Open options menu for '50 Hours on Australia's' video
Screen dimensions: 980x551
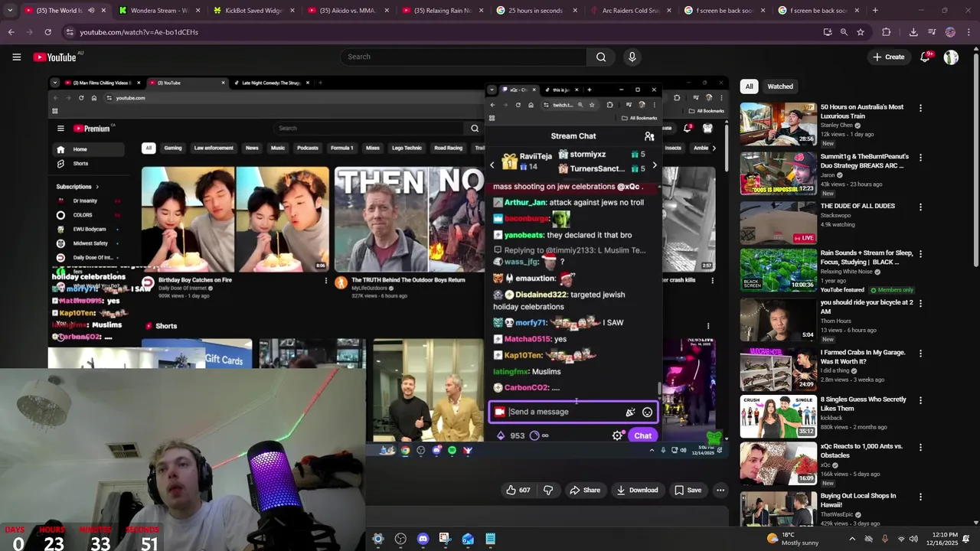pyautogui.click(x=920, y=108)
